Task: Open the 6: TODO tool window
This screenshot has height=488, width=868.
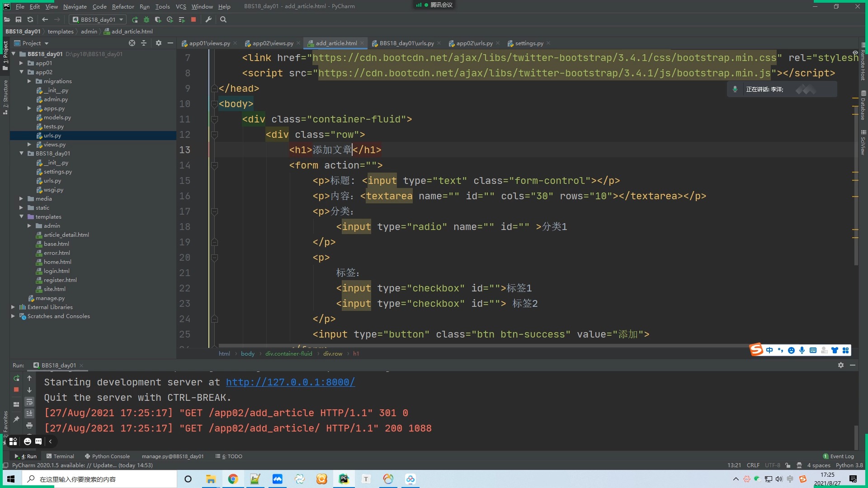Action: click(229, 456)
